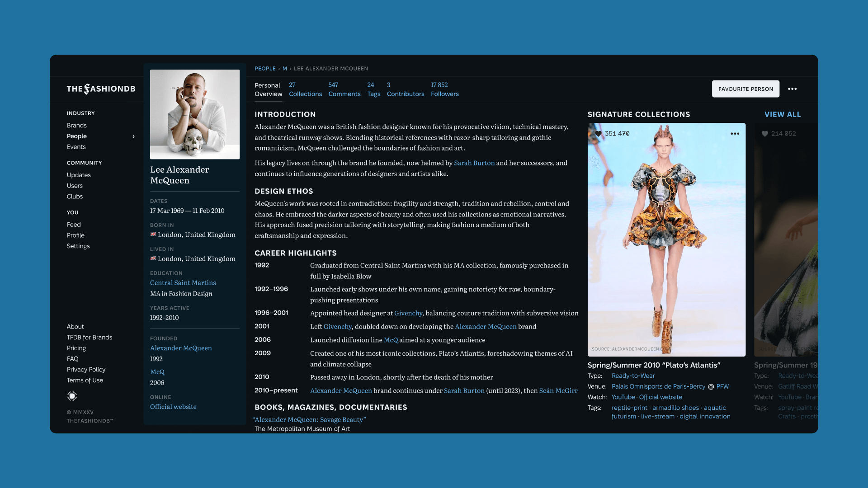Open the 3 Contributors tab

tap(406, 89)
